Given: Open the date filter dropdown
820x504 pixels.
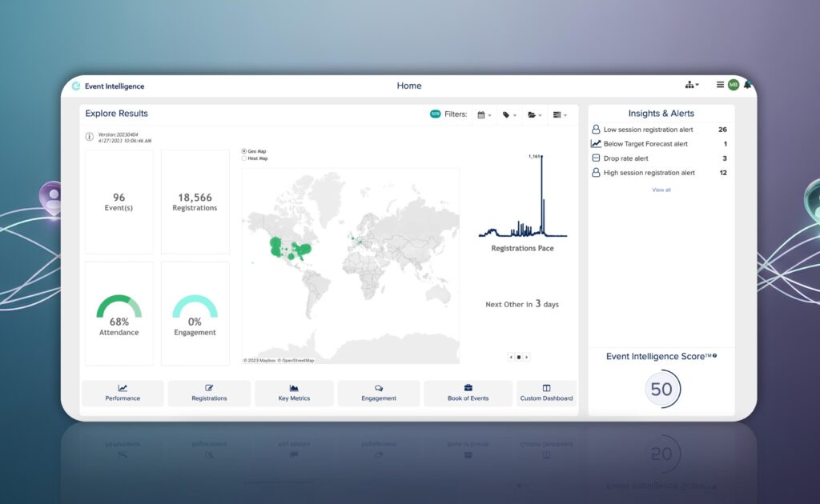Looking at the screenshot, I should [483, 114].
